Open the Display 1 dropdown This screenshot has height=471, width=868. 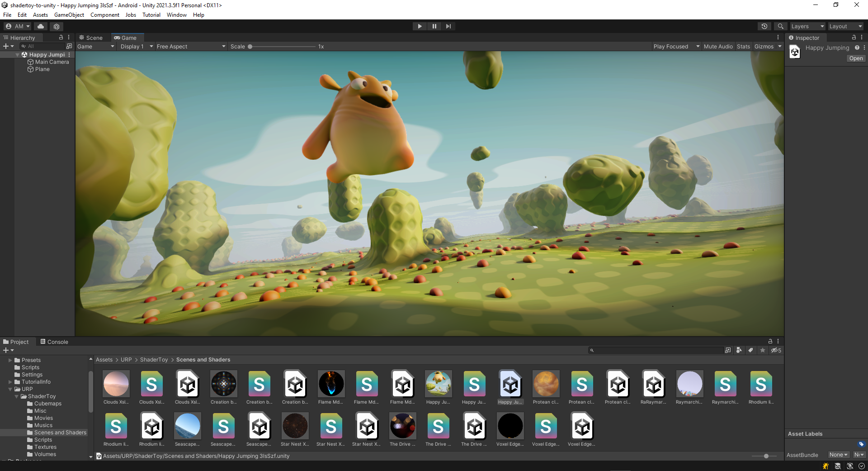[135, 47]
